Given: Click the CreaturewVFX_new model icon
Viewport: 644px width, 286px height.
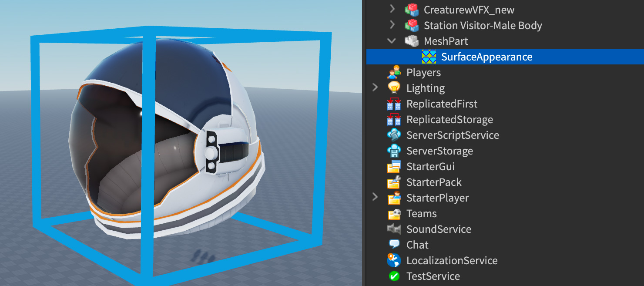Looking at the screenshot, I should point(411,10).
